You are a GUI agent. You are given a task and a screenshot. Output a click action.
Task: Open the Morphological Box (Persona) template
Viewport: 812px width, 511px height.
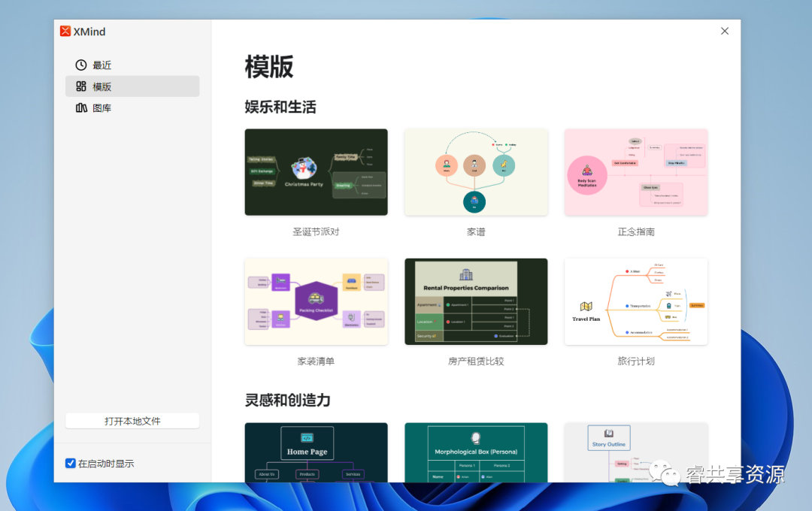coord(476,452)
